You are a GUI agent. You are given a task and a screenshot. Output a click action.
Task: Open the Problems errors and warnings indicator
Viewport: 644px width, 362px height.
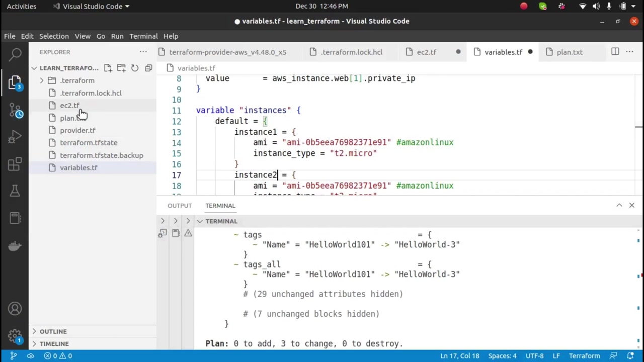tap(58, 356)
